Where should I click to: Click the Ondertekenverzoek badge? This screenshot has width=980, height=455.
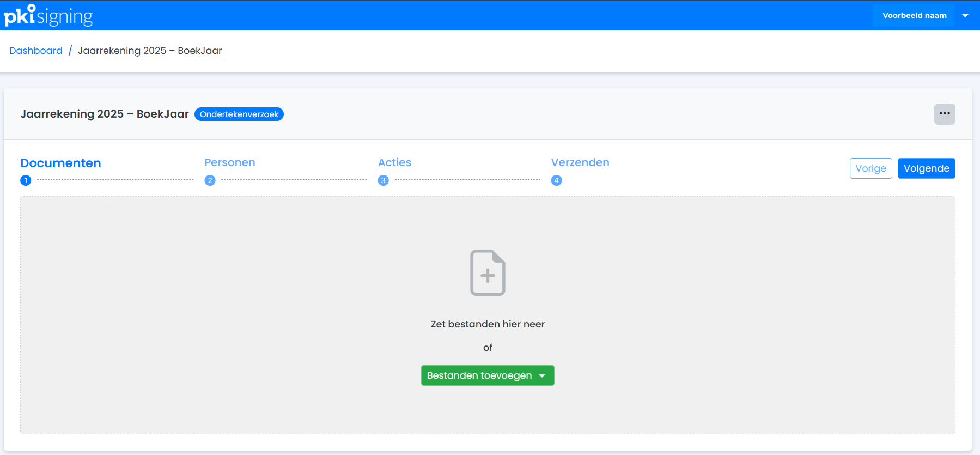(239, 114)
